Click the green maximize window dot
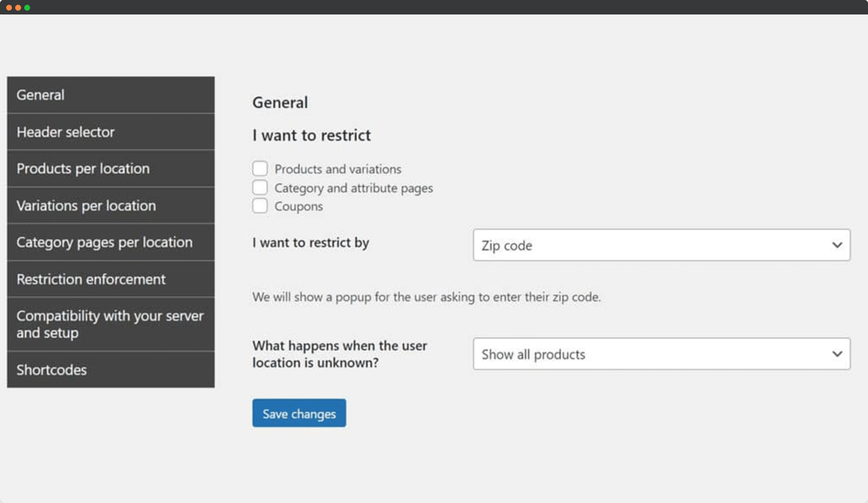Viewport: 868px width, 503px height. [27, 8]
